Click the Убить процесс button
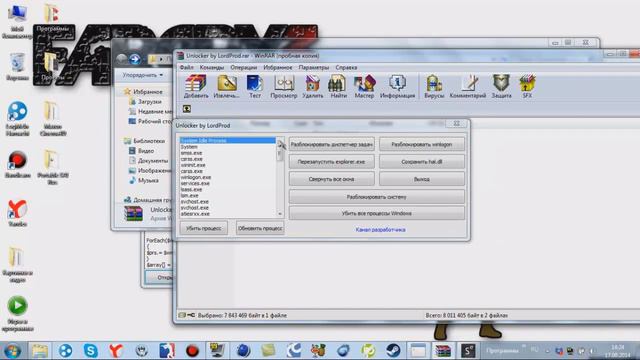 pos(204,228)
